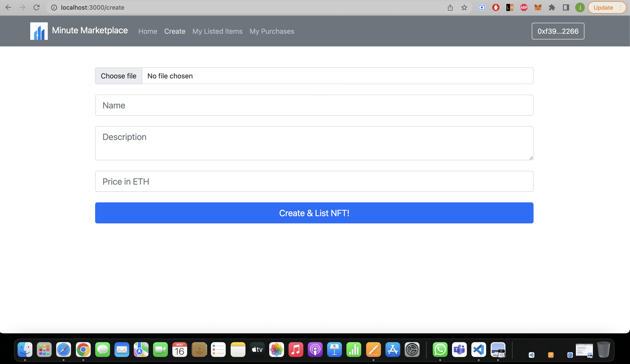
Task: Click the Chrome Update button
Action: [x=603, y=7]
